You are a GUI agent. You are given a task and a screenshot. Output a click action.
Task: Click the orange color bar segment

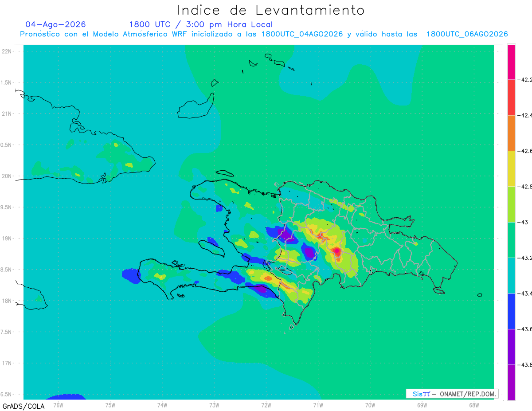pyautogui.click(x=511, y=133)
